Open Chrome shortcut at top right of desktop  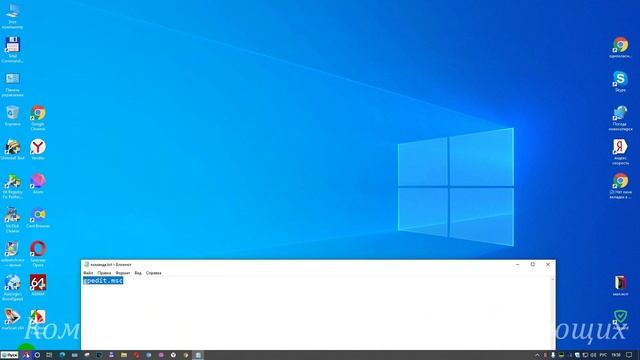coord(620,47)
